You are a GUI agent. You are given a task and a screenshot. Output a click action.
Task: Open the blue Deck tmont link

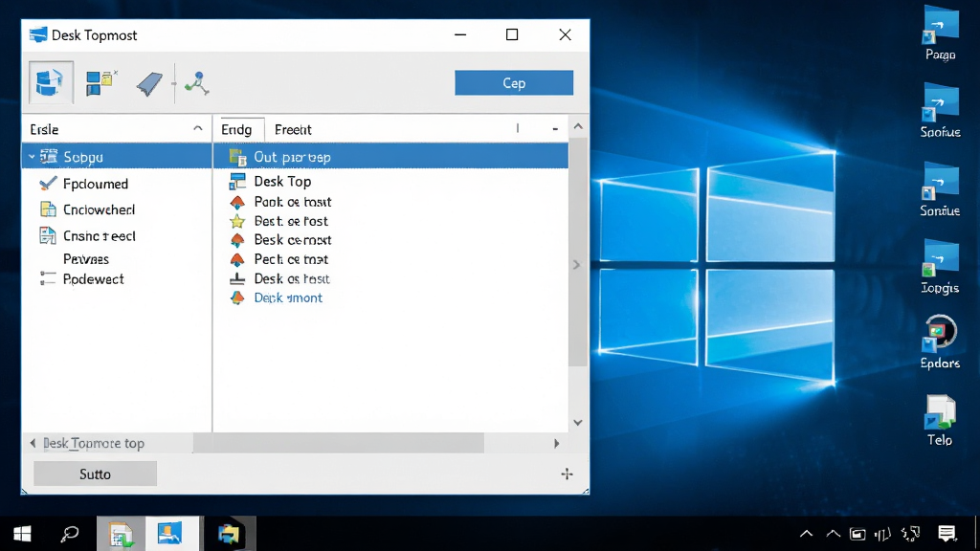(x=288, y=298)
